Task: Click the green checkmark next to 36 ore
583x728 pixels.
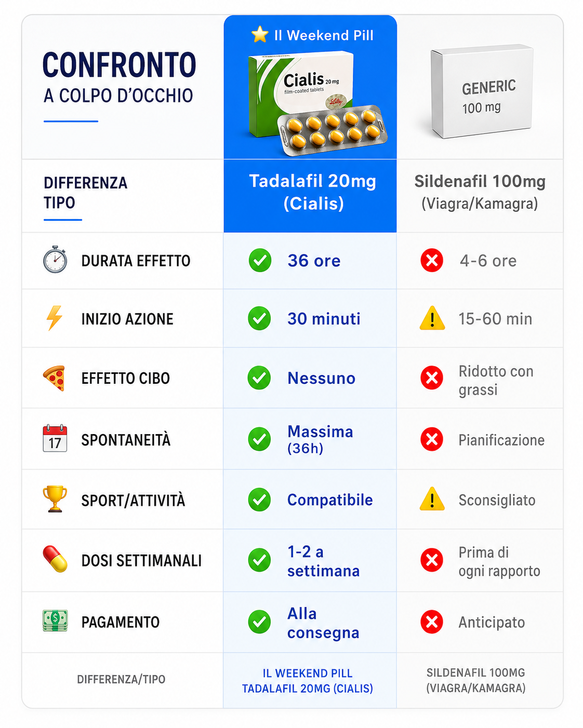Action: point(260,260)
